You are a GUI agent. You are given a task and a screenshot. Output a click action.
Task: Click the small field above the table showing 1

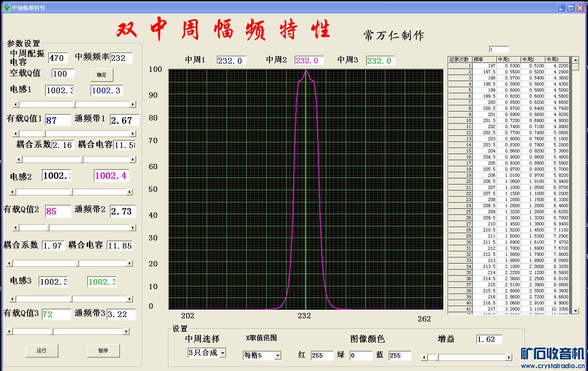(499, 49)
